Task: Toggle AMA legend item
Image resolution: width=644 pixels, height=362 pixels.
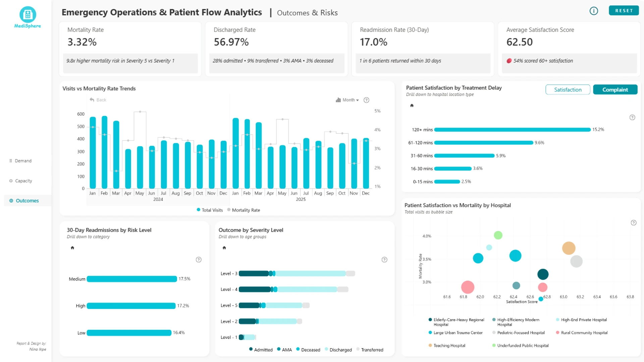Action: [x=284, y=350]
